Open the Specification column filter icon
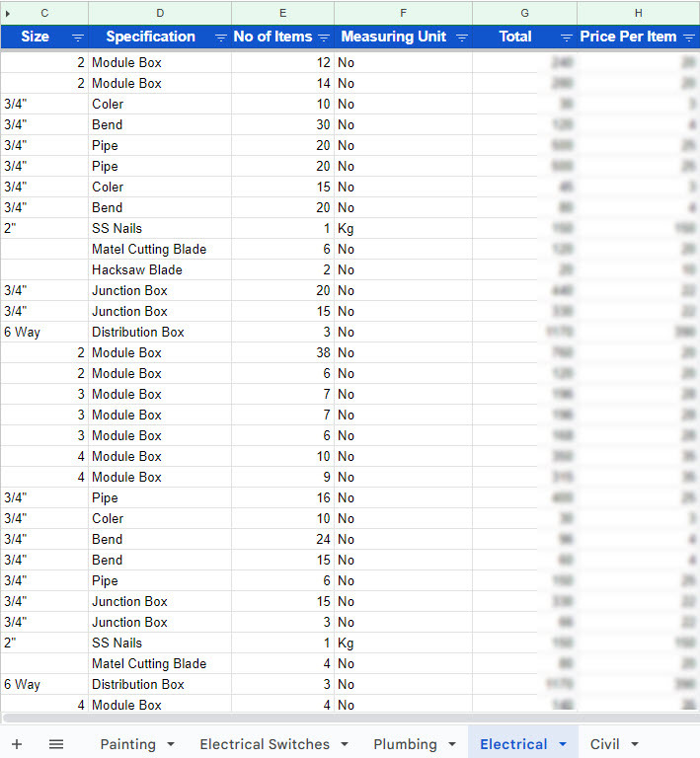700x758 pixels. tap(220, 38)
